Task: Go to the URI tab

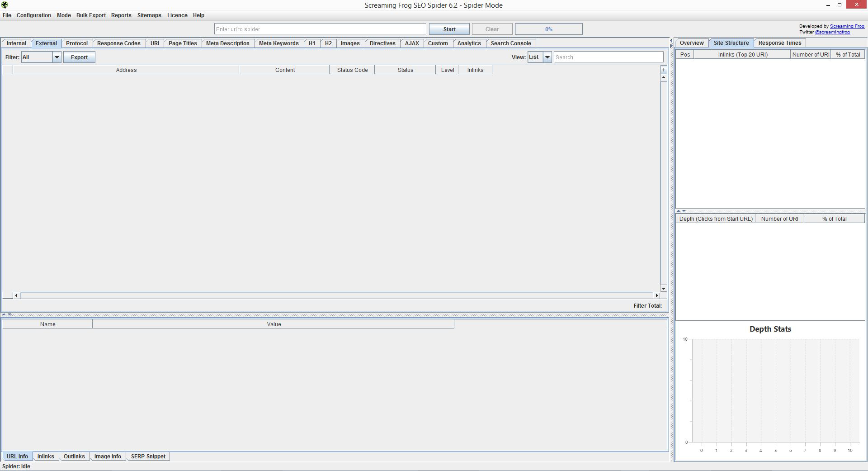Action: [x=155, y=43]
